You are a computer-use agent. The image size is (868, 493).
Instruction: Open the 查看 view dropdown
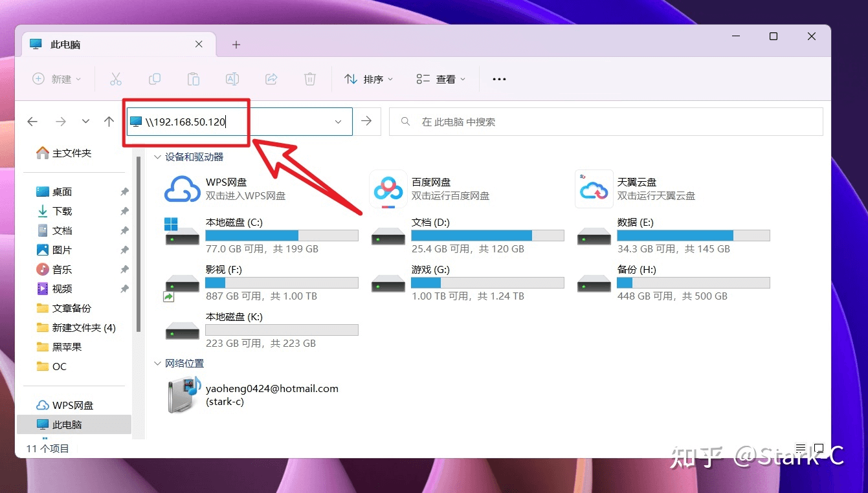tap(441, 78)
